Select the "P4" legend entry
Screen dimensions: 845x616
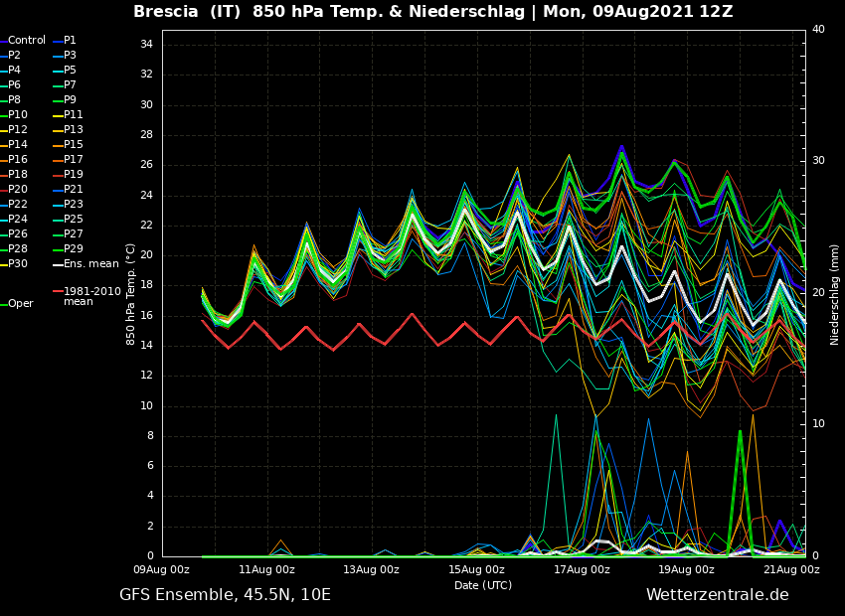pyautogui.click(x=10, y=70)
